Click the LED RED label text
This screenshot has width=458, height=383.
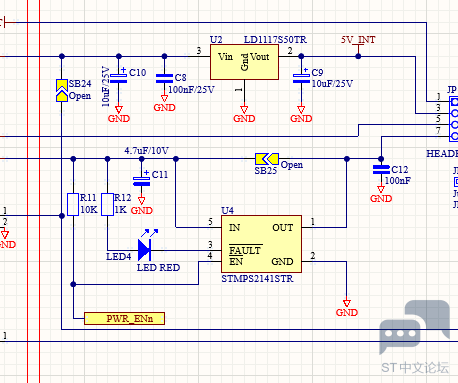(158, 268)
